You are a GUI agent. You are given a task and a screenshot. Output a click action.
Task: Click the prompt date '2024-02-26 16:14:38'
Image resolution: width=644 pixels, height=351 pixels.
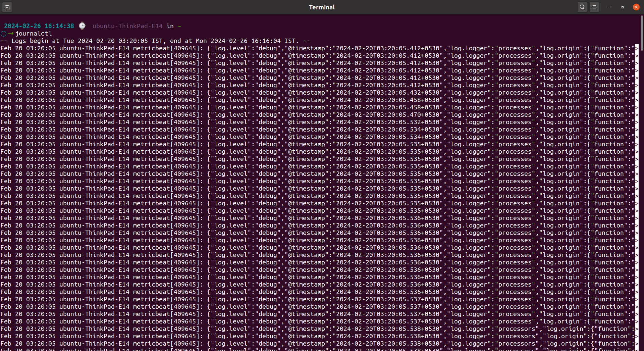tap(39, 26)
